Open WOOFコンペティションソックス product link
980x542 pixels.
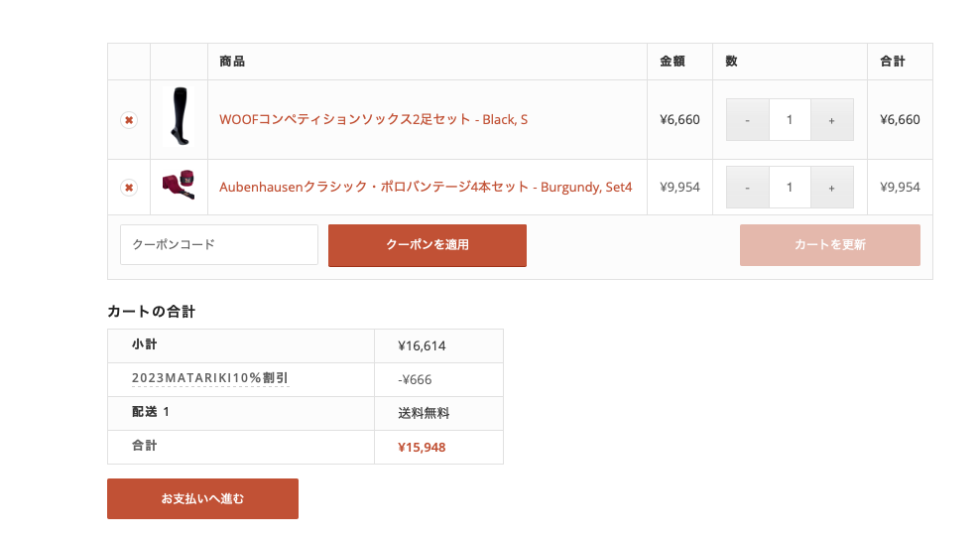point(373,120)
